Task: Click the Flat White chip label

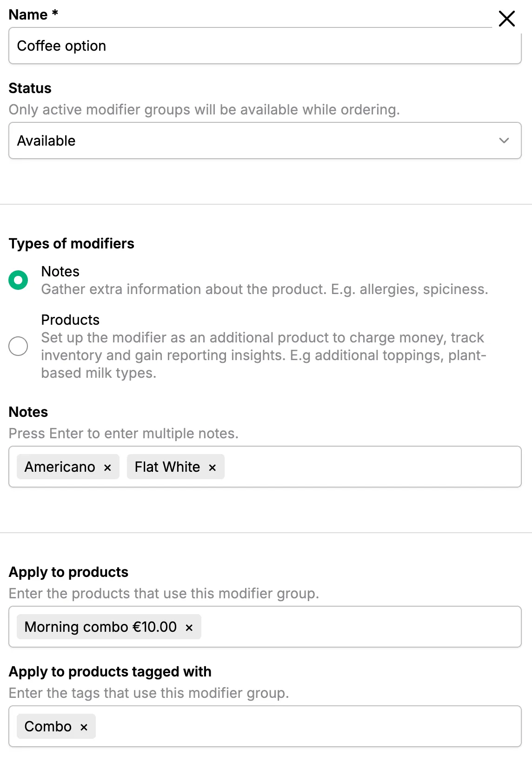Action: tap(167, 467)
